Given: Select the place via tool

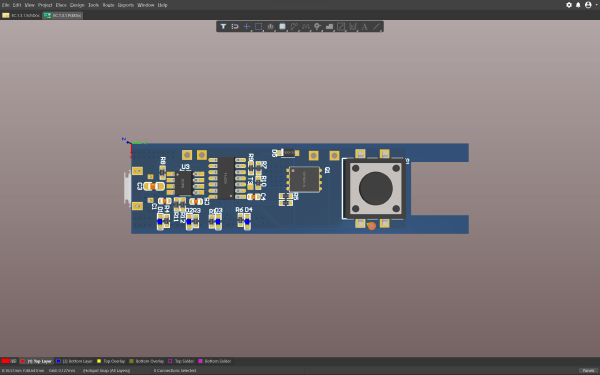Looking at the screenshot, I should [x=317, y=26].
